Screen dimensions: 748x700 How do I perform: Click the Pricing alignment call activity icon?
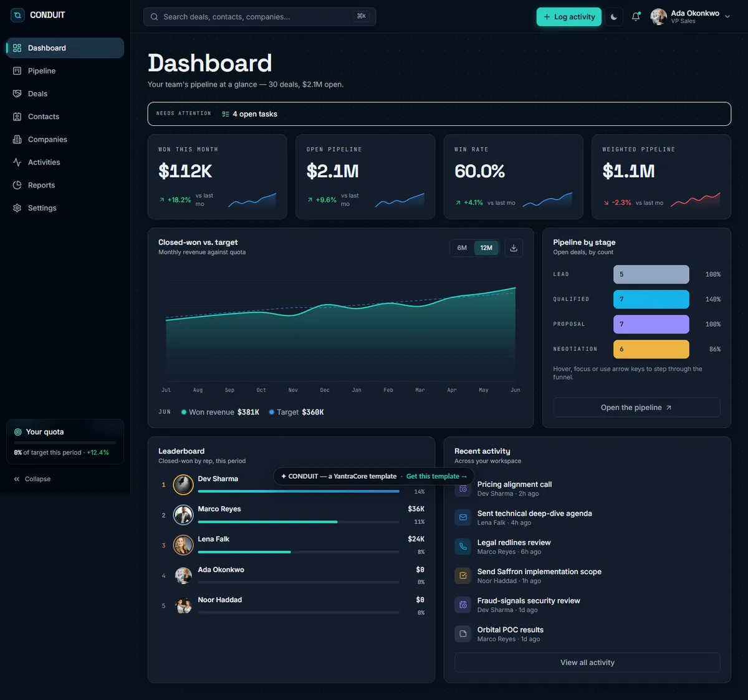(463, 489)
